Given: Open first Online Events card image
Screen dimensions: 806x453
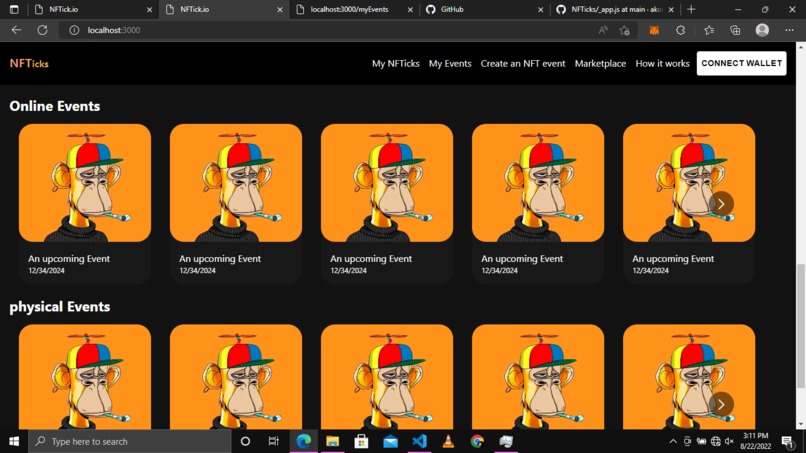Looking at the screenshot, I should 85,183.
